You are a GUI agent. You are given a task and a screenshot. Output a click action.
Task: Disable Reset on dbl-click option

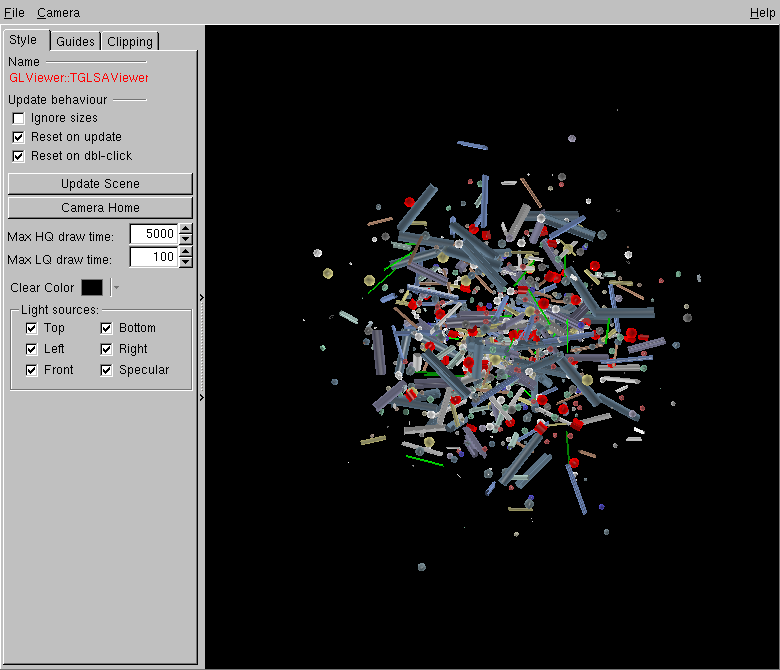click(18, 156)
